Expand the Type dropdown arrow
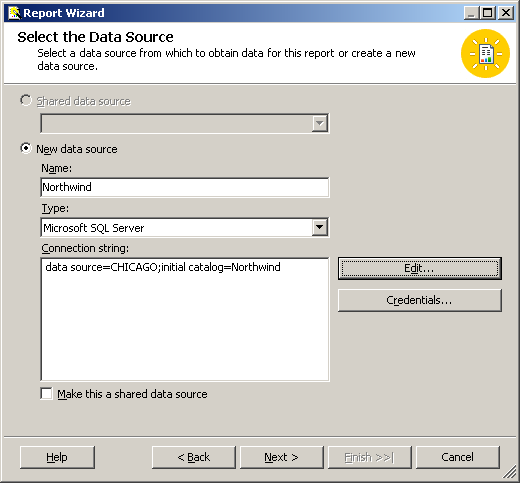Screen dimensions: 520x483 click(320, 227)
